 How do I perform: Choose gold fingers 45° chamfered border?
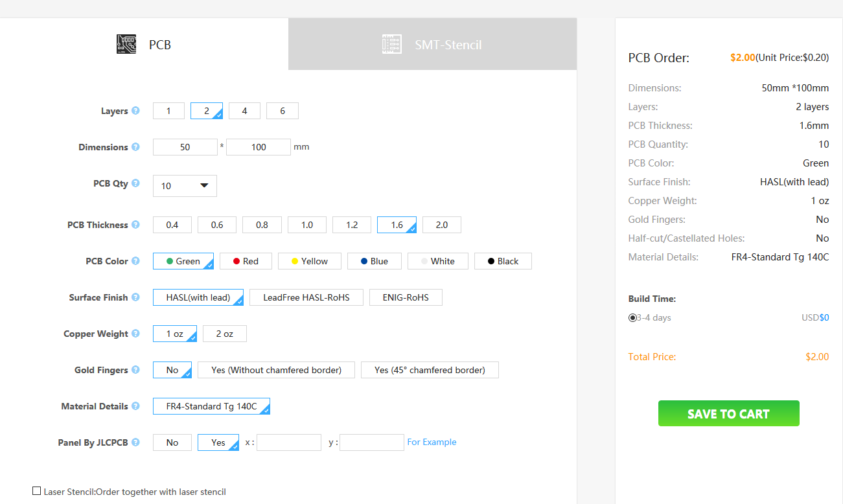430,370
